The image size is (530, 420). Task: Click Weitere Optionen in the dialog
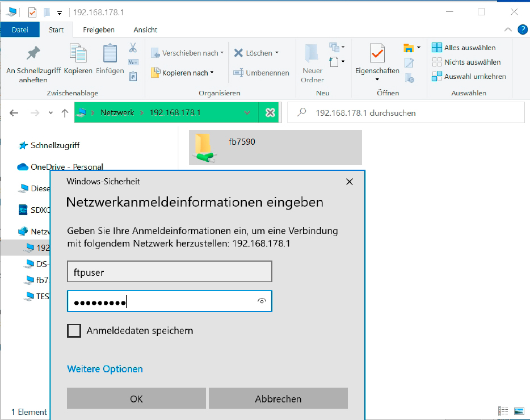click(104, 369)
